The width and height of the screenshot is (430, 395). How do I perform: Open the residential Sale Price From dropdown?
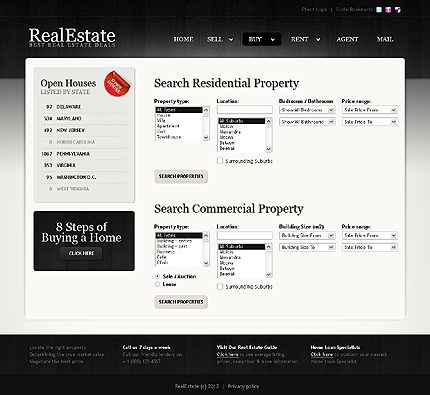pos(370,110)
